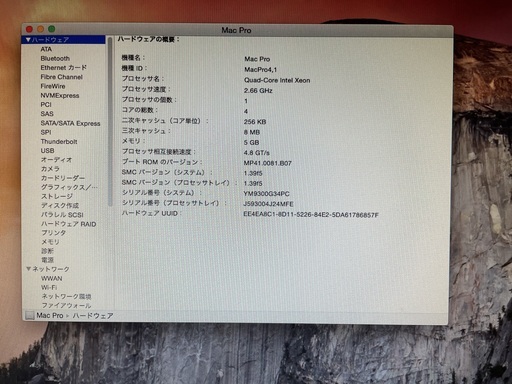Select ATA in the sidebar

(46, 49)
